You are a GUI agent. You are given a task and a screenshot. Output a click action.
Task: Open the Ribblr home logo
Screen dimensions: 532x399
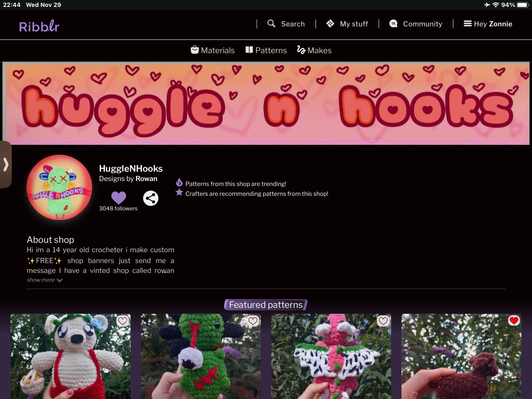[39, 26]
